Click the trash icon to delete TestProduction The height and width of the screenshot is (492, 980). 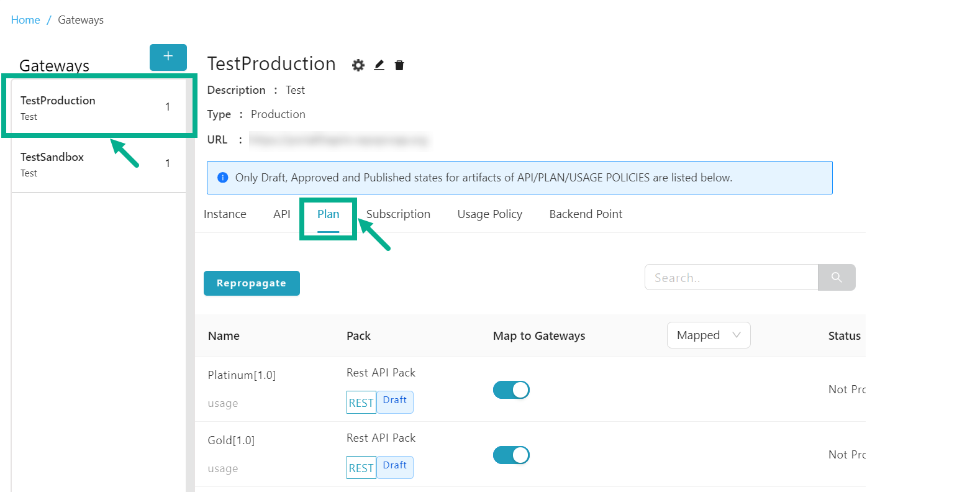399,65
